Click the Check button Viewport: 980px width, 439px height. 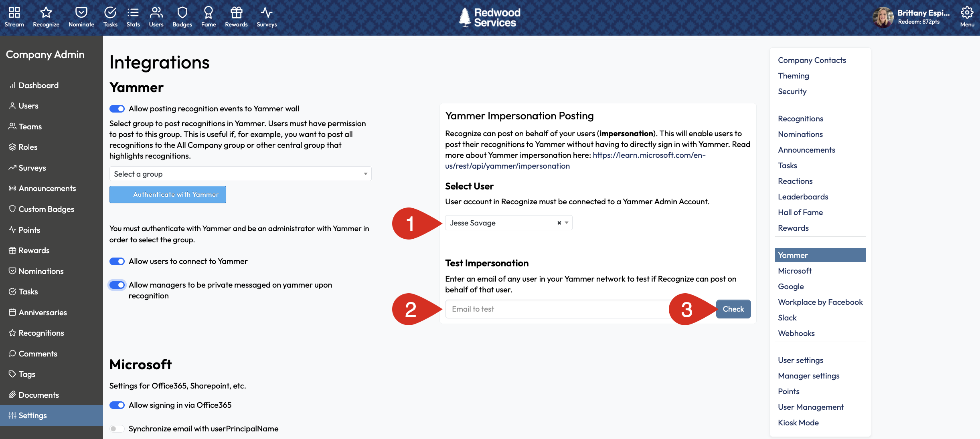coord(733,309)
